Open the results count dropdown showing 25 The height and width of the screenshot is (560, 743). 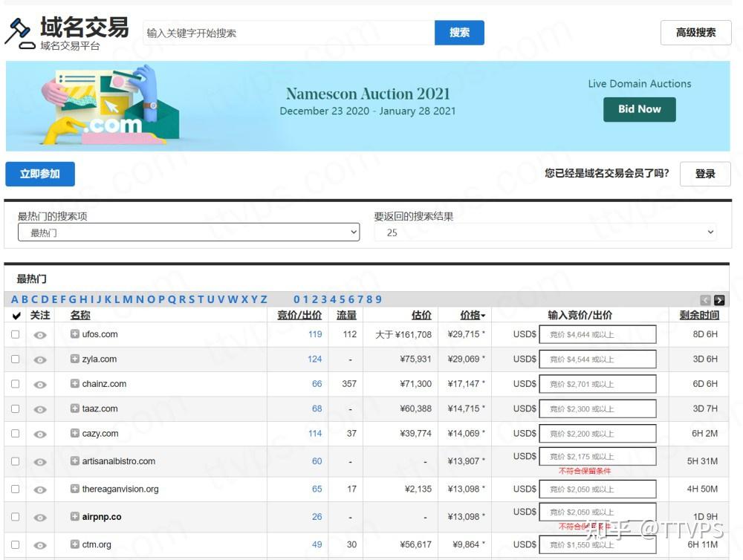coord(545,232)
